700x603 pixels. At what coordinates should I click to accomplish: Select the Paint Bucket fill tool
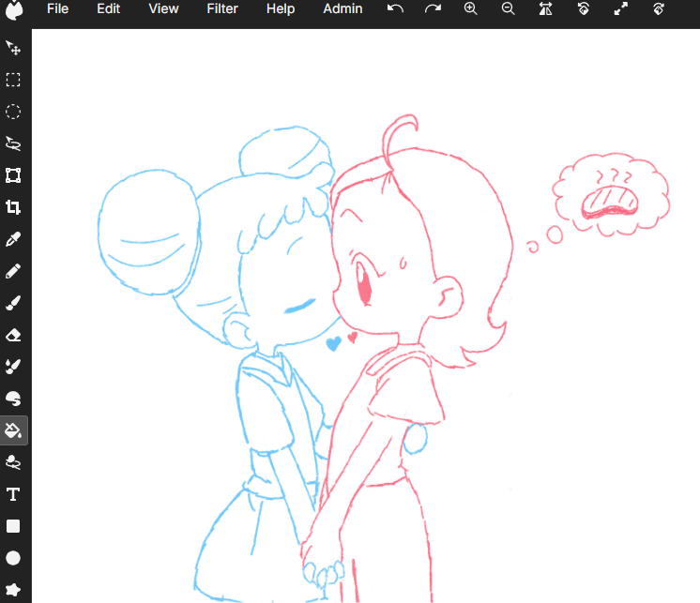pyautogui.click(x=13, y=430)
